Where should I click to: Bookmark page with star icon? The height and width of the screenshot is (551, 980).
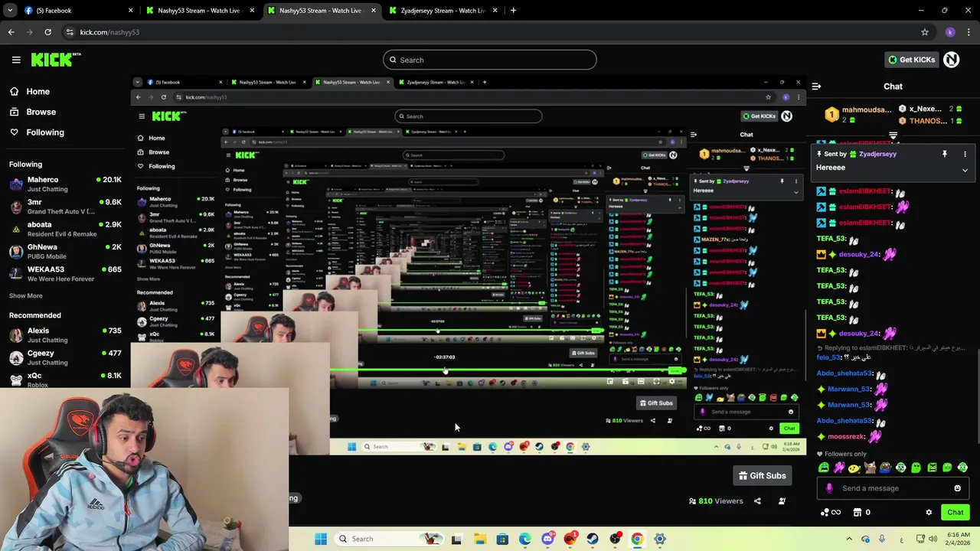click(925, 32)
